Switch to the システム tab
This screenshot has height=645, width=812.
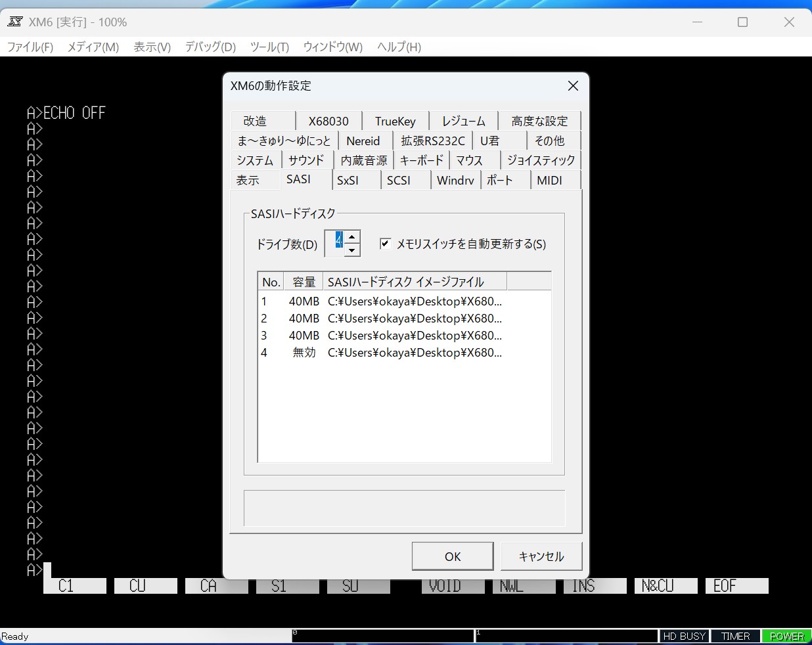click(256, 160)
